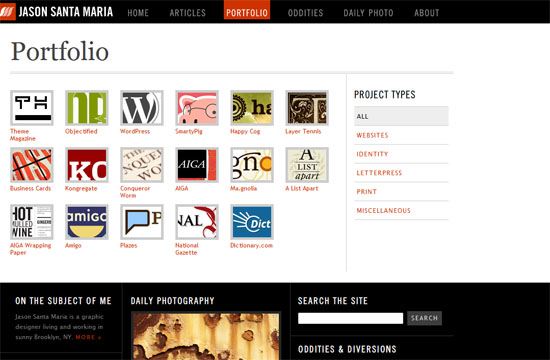Open the Business Cards thumbnail image
The image size is (550, 360).
(x=32, y=165)
